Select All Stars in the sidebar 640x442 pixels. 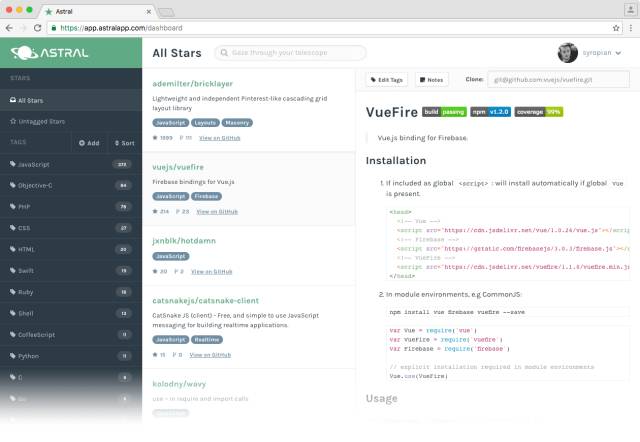[71, 100]
